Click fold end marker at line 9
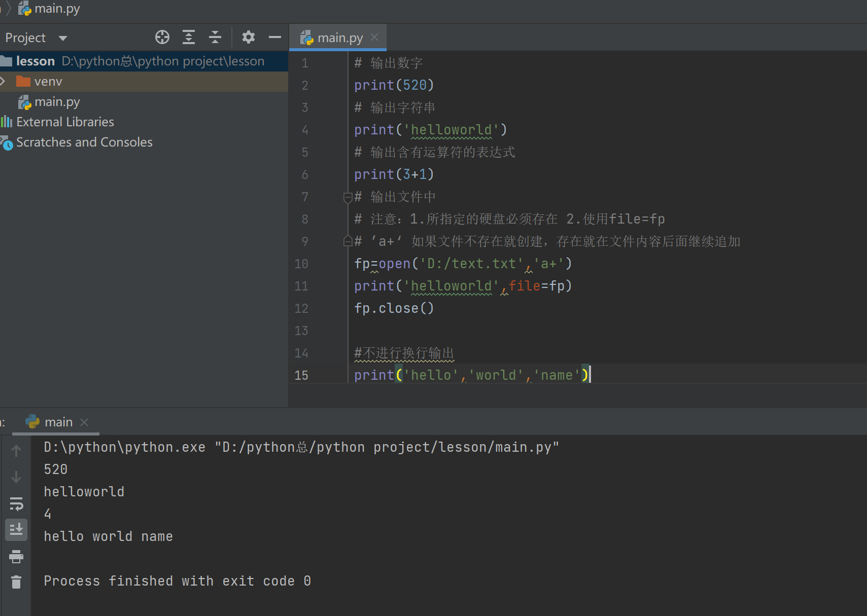The width and height of the screenshot is (867, 616). tap(348, 241)
